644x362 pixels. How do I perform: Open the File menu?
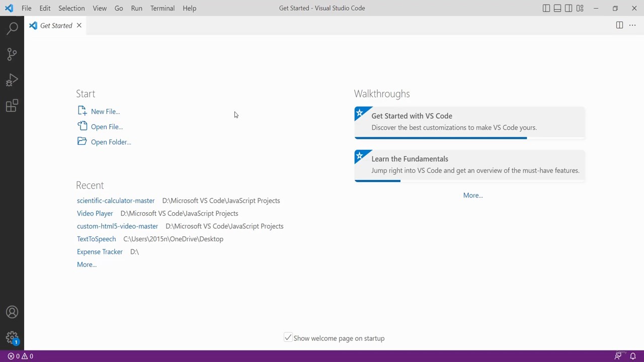click(x=27, y=8)
